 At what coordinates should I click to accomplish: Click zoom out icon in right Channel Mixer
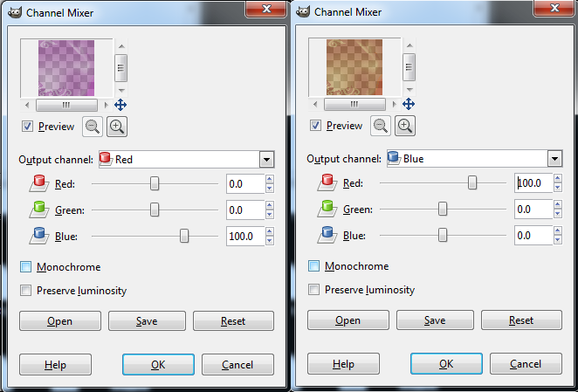(381, 126)
